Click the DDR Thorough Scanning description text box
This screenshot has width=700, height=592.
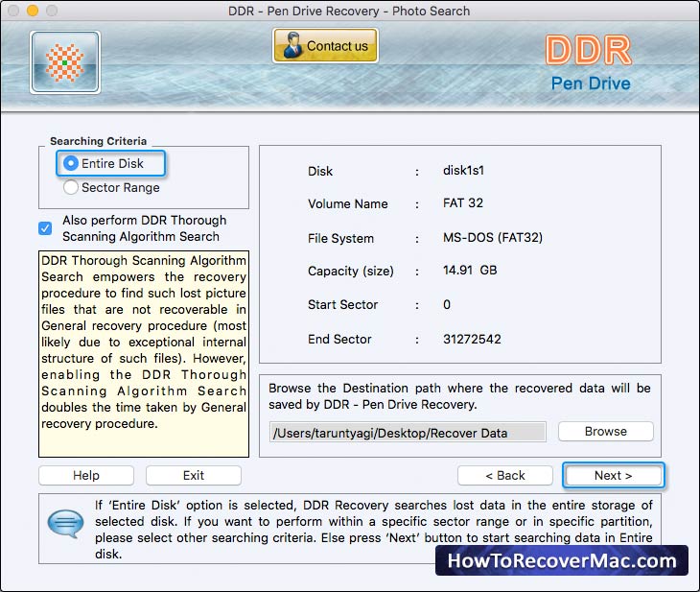(144, 354)
